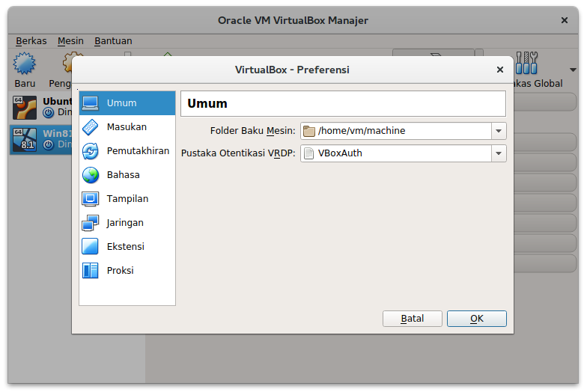
Task: Open the Bantuan menu
Action: (113, 40)
